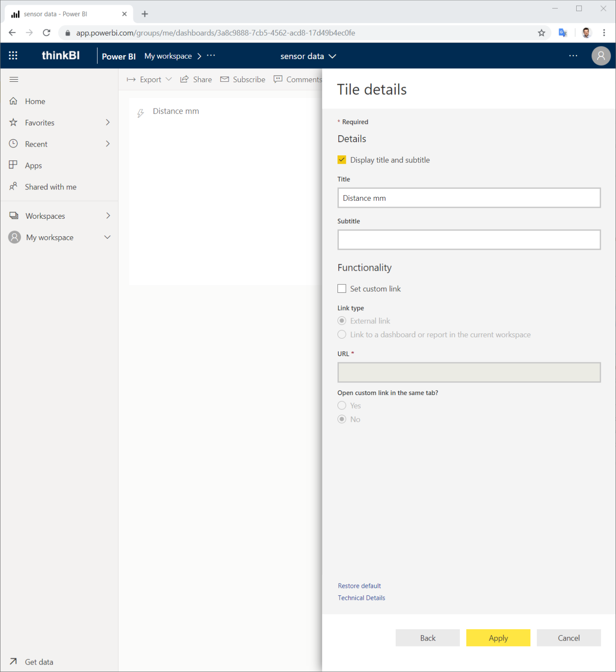Enable the Set custom link checkbox
The height and width of the screenshot is (672, 616).
[x=341, y=288]
